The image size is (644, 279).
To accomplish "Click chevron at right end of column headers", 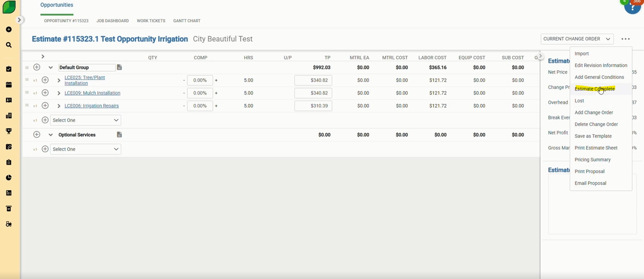I will tap(540, 56).
